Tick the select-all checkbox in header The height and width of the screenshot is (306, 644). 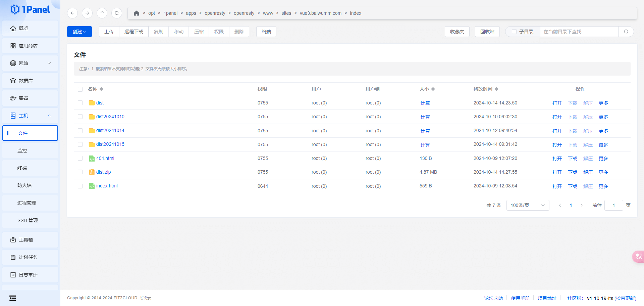(80, 89)
